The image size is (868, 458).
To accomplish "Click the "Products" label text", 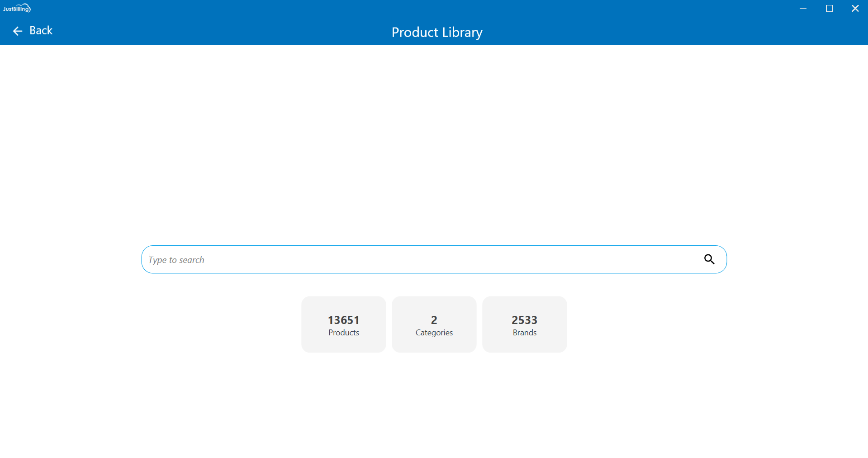I will click(343, 333).
